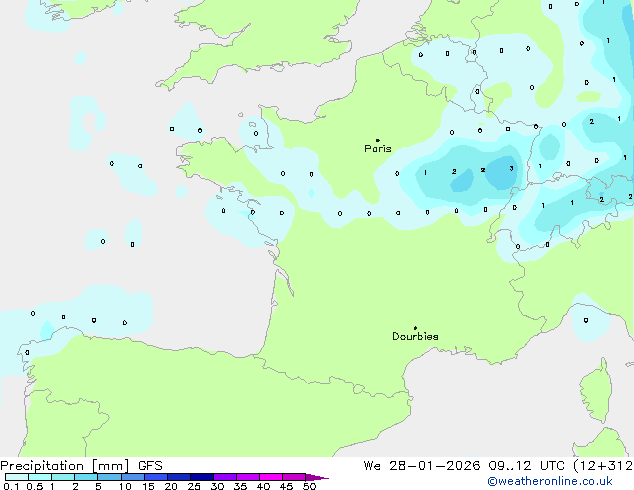The height and width of the screenshot is (490, 634).
Task: Click the 'We 28-01-2026' forecast date
Action: point(422,466)
